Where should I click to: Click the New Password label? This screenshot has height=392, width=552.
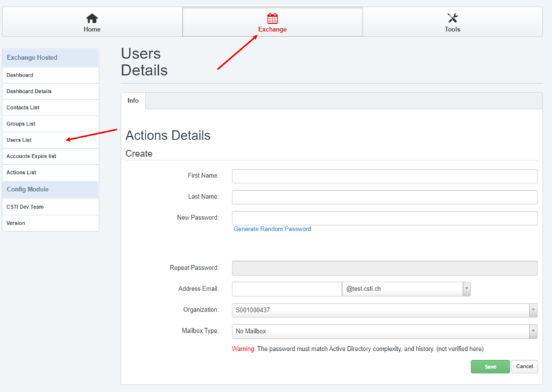coord(198,218)
